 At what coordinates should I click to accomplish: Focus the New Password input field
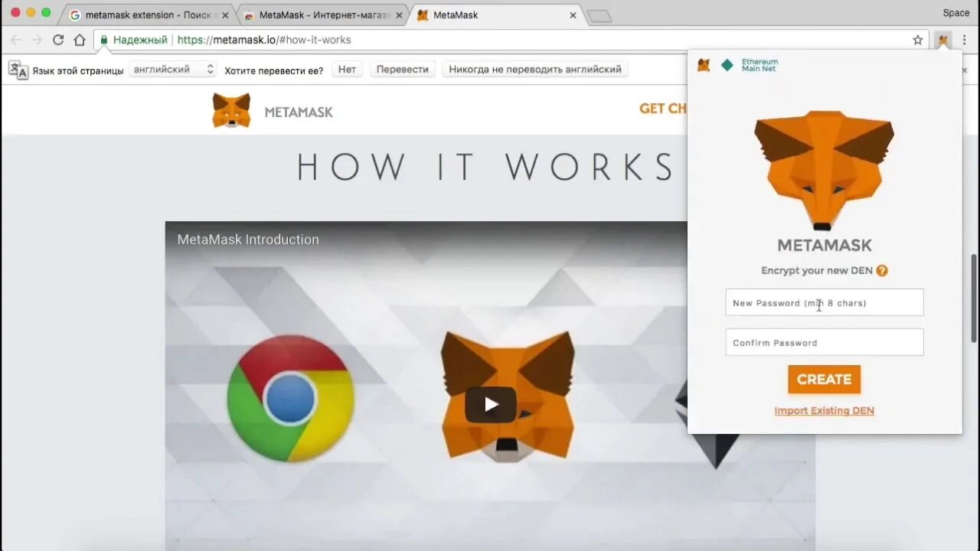click(x=825, y=302)
